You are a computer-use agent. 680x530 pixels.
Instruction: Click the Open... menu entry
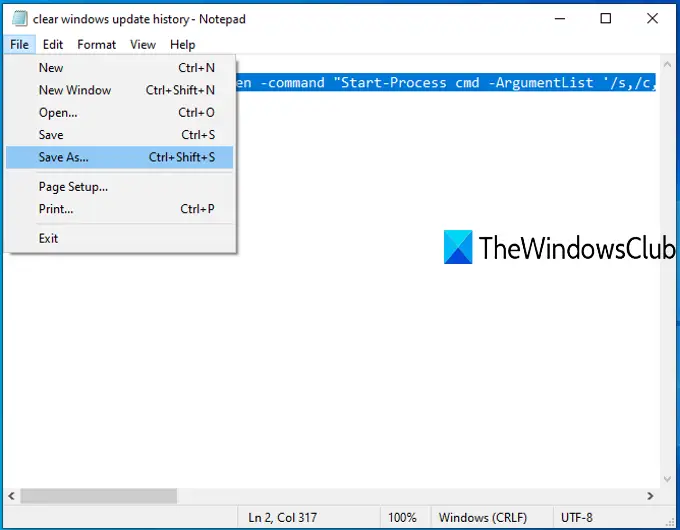[x=119, y=113]
